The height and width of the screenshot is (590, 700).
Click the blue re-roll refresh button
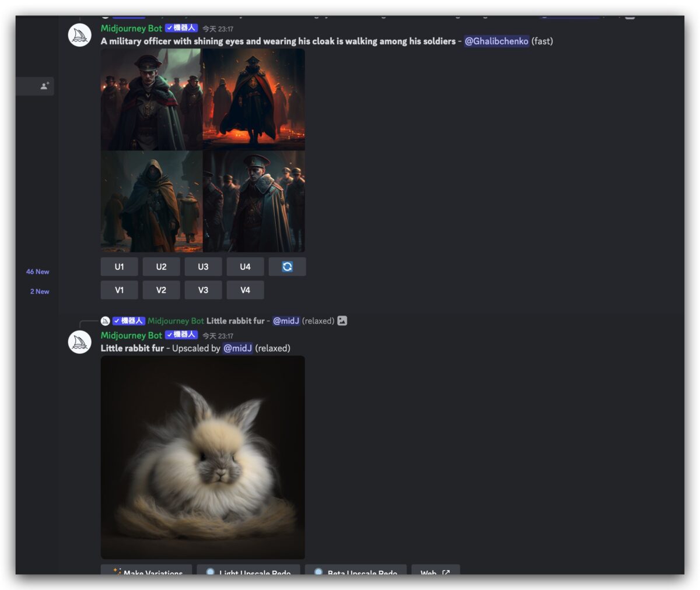pos(287,266)
